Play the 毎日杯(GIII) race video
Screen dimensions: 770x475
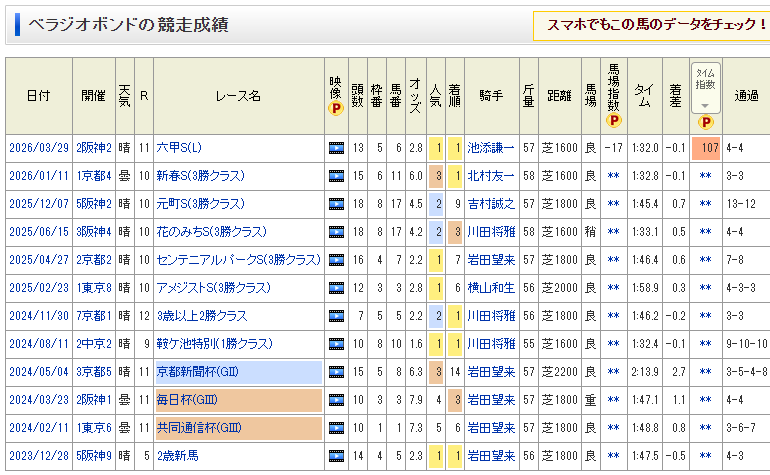click(x=336, y=400)
